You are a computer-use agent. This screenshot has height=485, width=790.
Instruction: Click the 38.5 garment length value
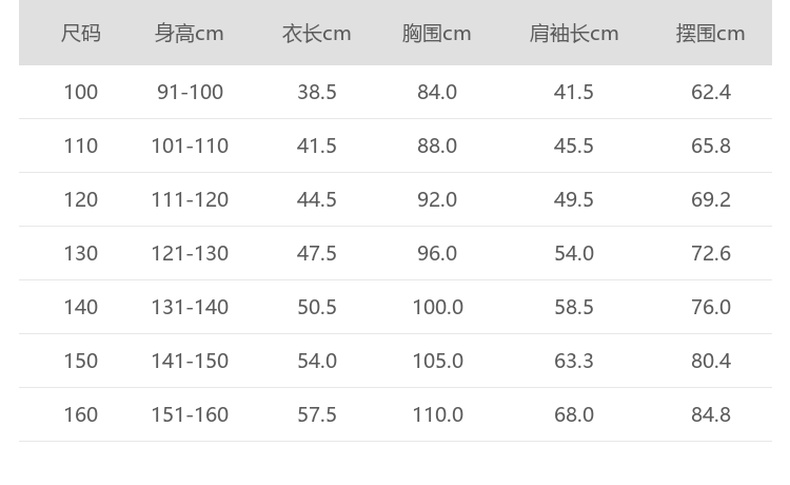pos(316,92)
